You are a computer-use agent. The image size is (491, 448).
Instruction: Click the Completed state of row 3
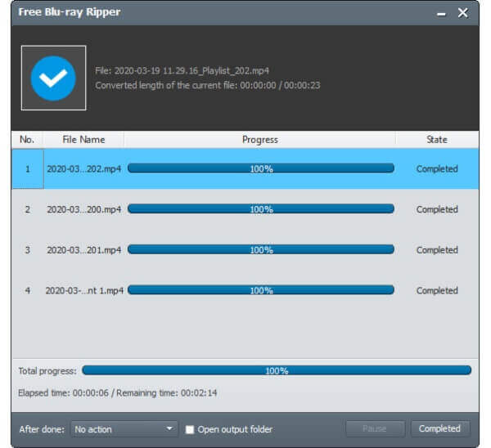click(437, 250)
